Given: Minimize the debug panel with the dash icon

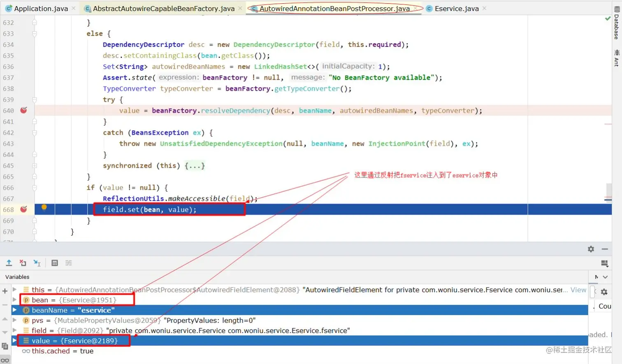Looking at the screenshot, I should pyautogui.click(x=605, y=249).
